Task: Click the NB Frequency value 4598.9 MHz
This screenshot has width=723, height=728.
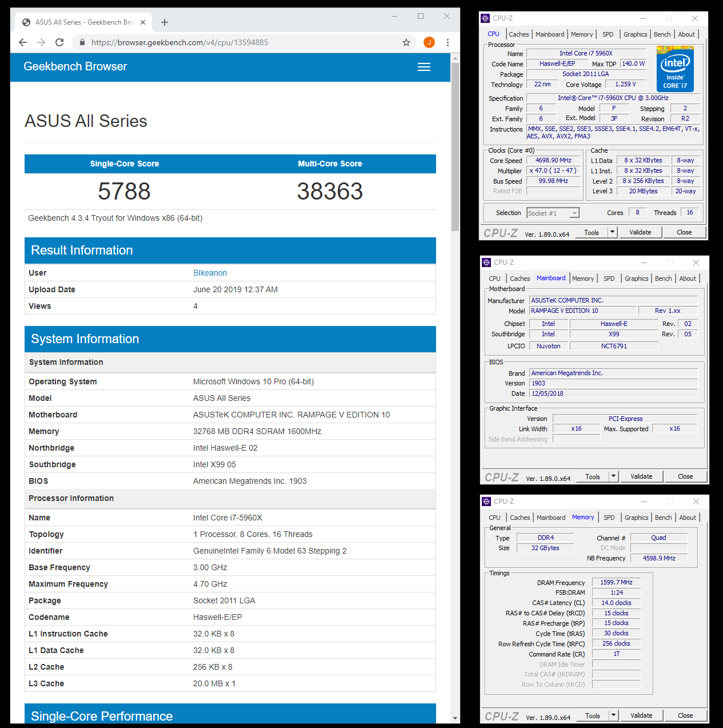Action: (659, 558)
